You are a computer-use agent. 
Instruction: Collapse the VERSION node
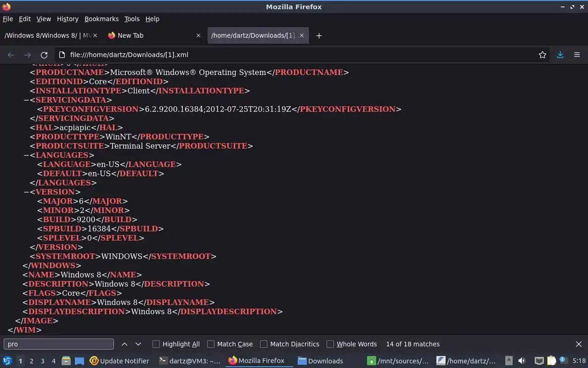click(x=26, y=192)
